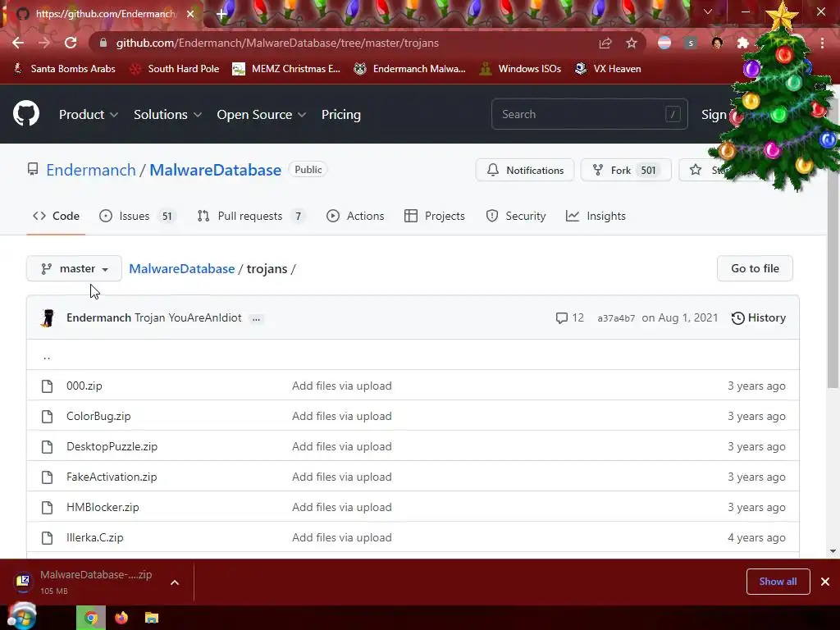Expand the download item options chevron
The width and height of the screenshot is (840, 630).
click(x=175, y=582)
